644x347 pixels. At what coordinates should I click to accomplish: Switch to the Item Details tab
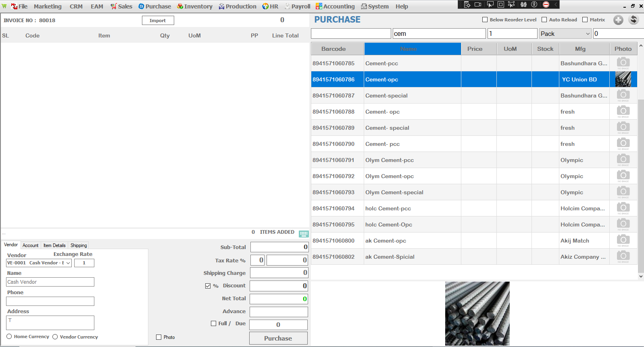tap(54, 245)
